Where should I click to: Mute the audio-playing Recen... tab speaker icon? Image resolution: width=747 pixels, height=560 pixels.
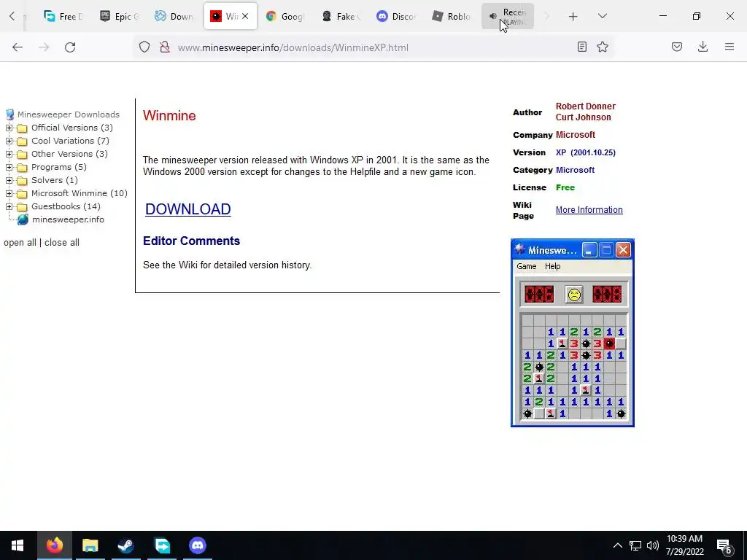492,16
